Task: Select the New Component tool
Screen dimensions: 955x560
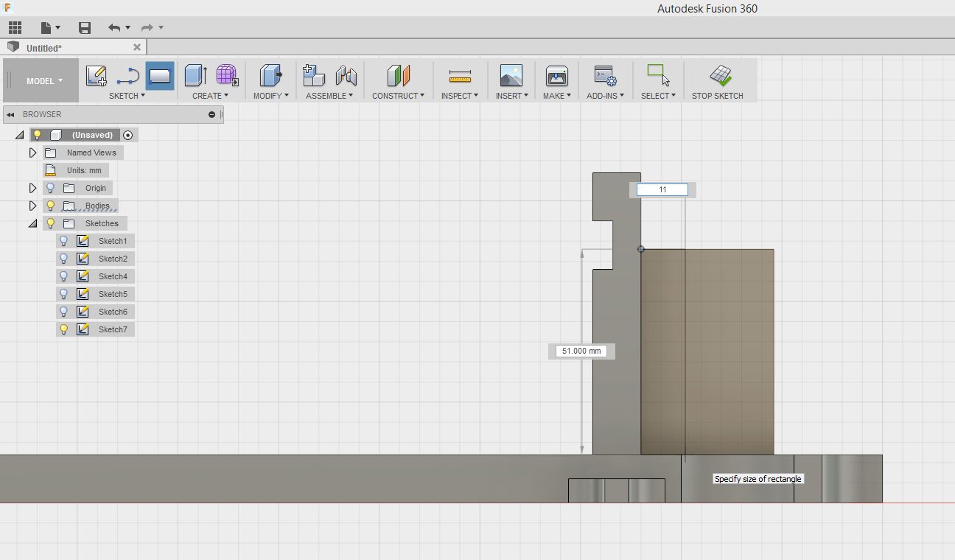Action: pyautogui.click(x=314, y=75)
